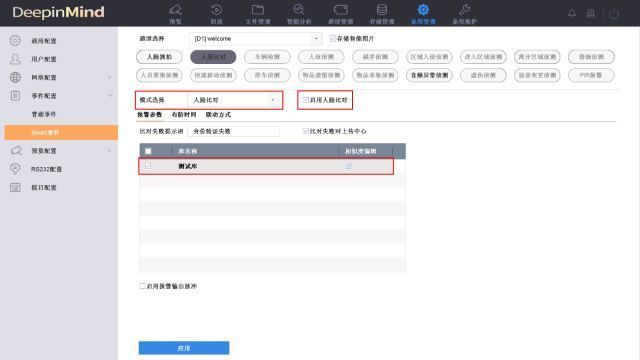The image size is (640, 360).
Task: Open system maintenance wrench icon
Action: click(464, 10)
